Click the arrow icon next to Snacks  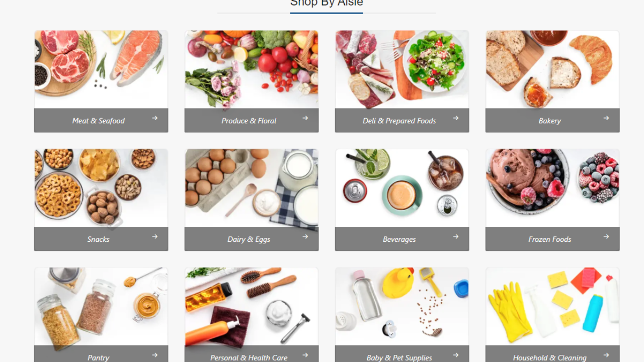(155, 237)
